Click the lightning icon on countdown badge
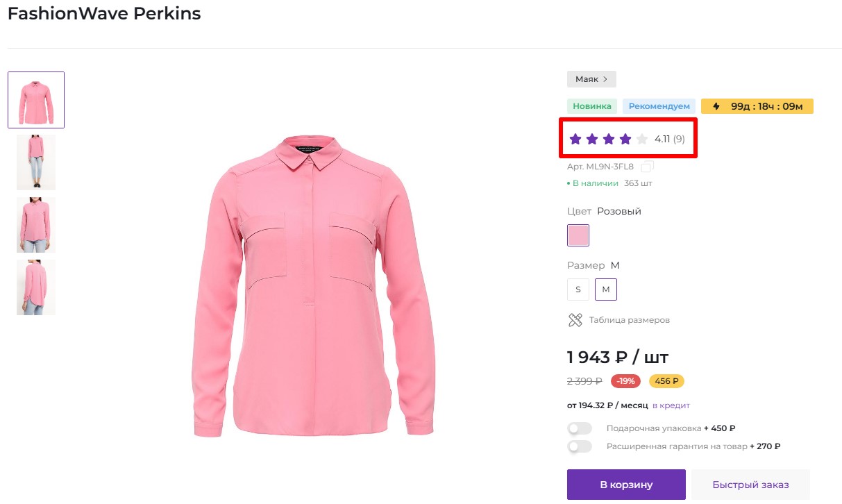Viewport: 842px width, 504px height. point(716,106)
